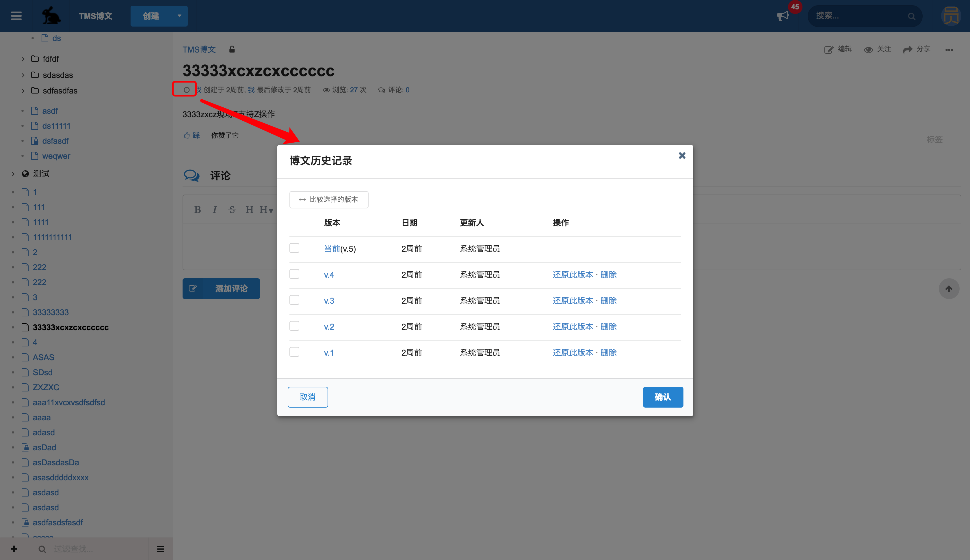Expand the 测试 tree node

13,174
